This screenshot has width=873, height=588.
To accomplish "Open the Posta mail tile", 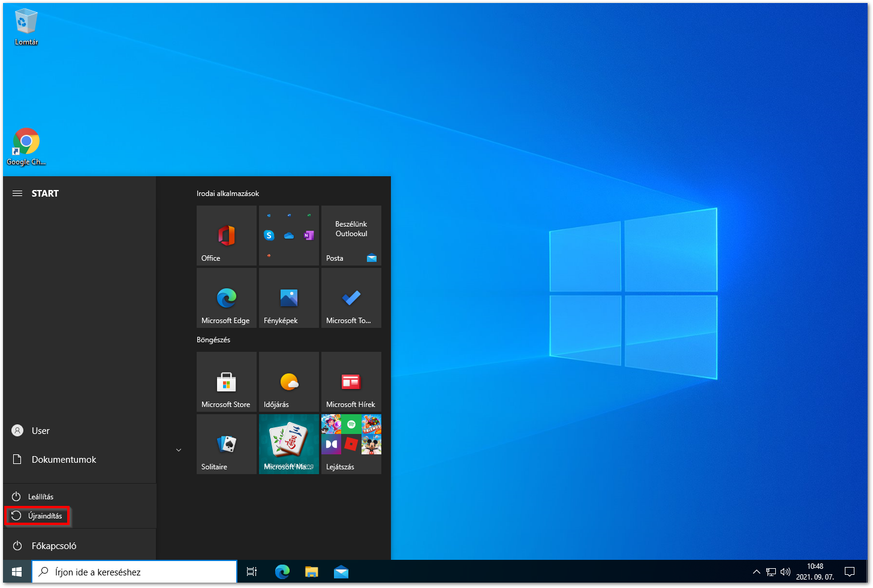I will (351, 236).
